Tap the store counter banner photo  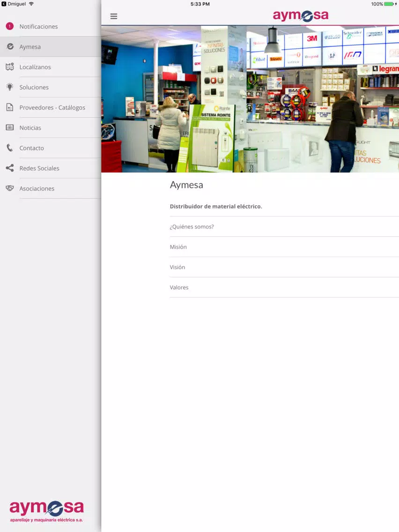250,99
